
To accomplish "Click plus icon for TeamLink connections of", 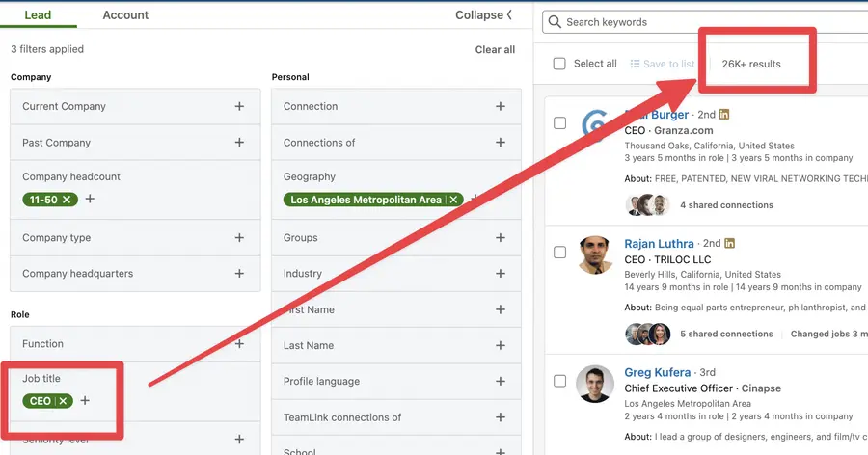I will 501,417.
